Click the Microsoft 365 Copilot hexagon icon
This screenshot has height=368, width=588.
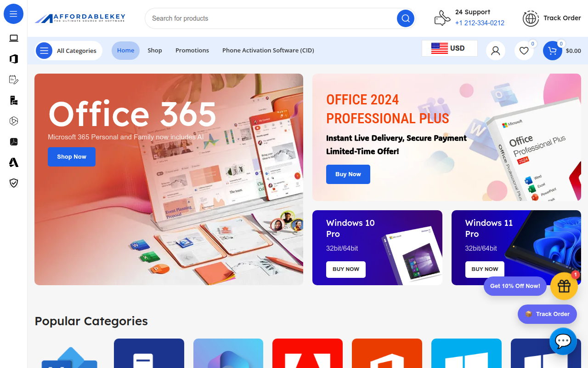(x=14, y=121)
